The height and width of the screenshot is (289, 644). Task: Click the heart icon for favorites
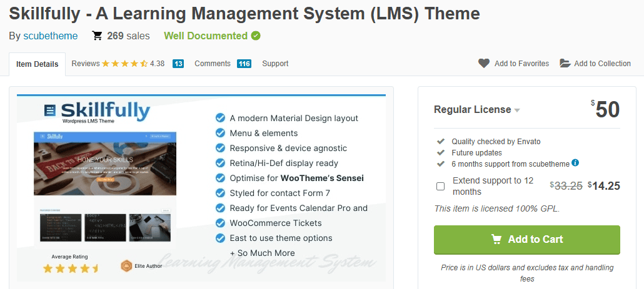tap(484, 63)
